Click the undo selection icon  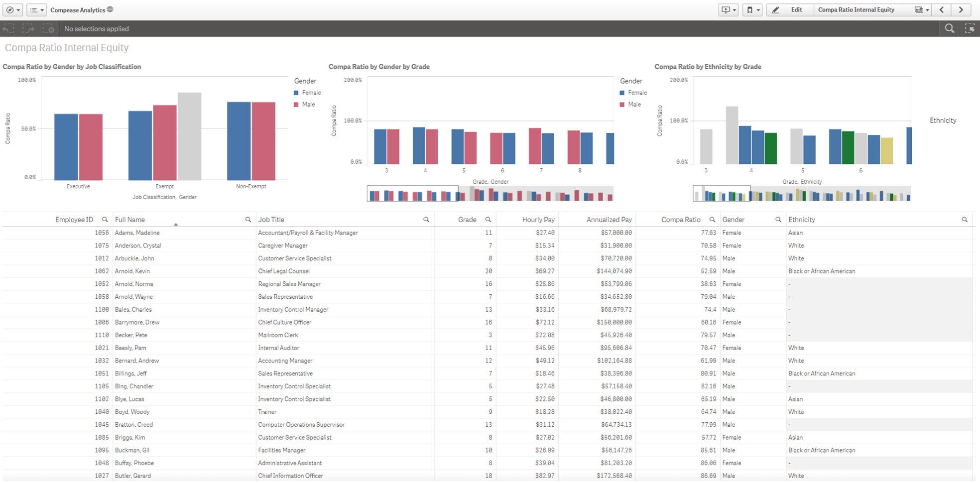click(x=9, y=28)
